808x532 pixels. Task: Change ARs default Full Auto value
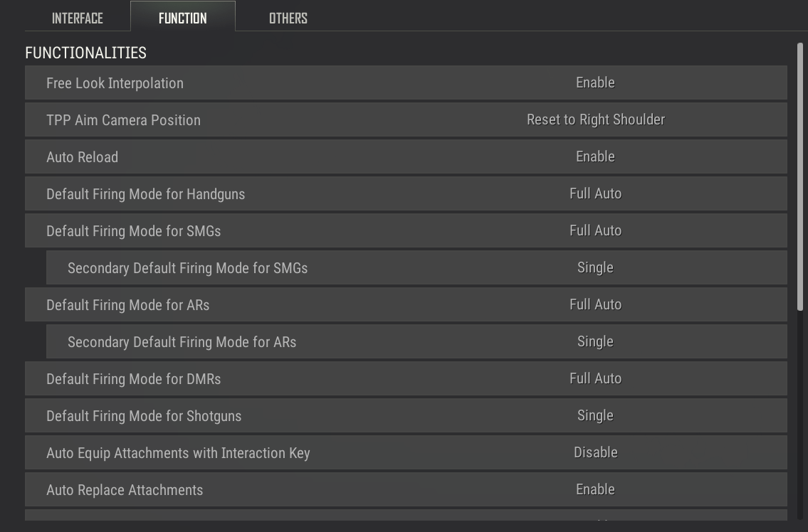tap(595, 304)
